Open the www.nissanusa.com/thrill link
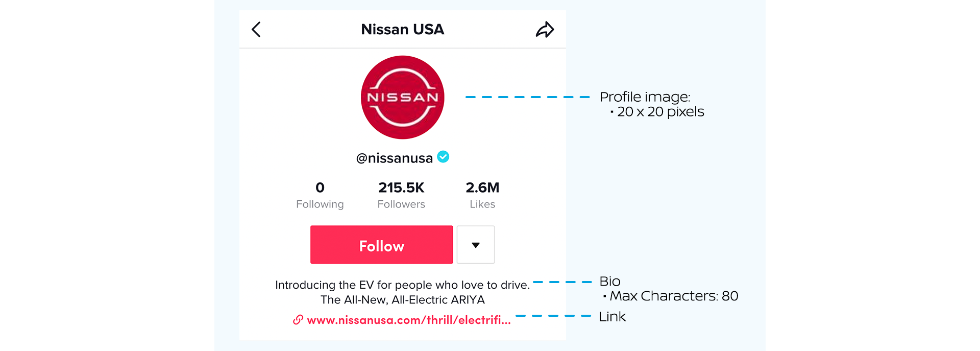 click(x=409, y=320)
